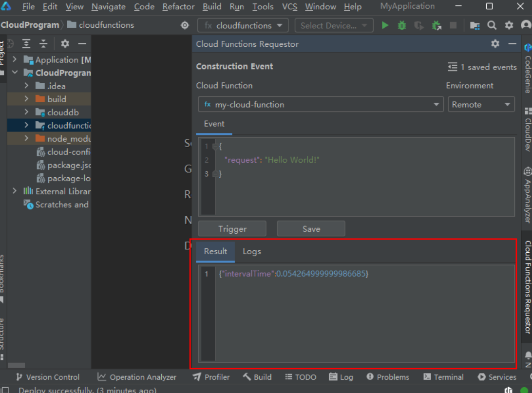This screenshot has width=532, height=393.
Task: Open my-cloud-function selection dropdown
Action: click(321, 104)
